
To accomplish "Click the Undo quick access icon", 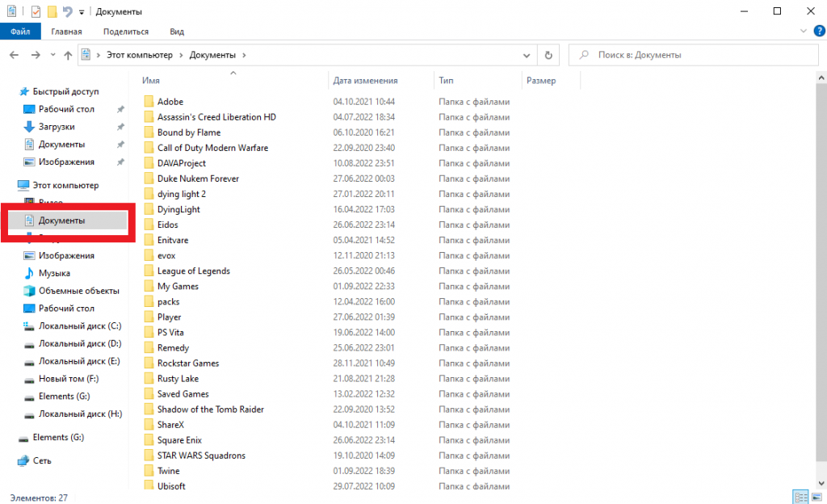I will tap(67, 11).
